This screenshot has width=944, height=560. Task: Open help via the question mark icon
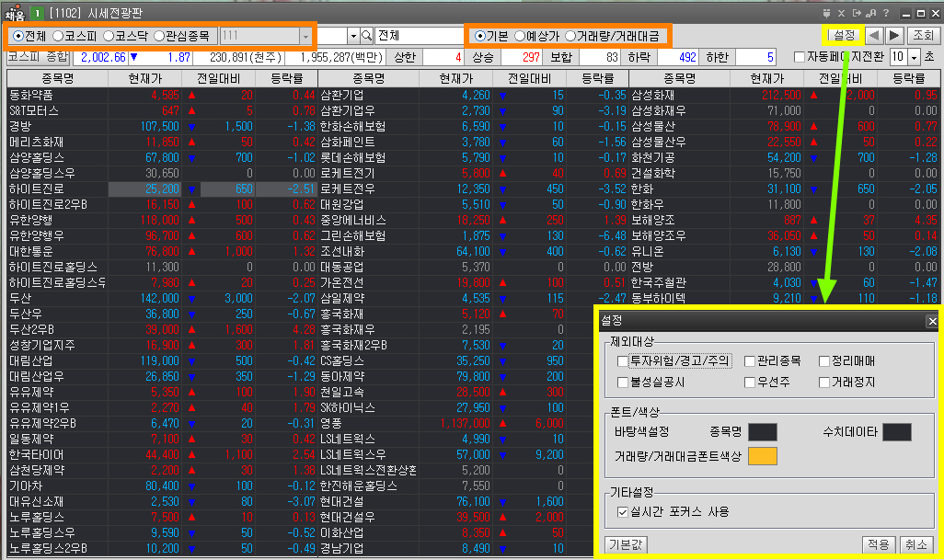[x=884, y=13]
